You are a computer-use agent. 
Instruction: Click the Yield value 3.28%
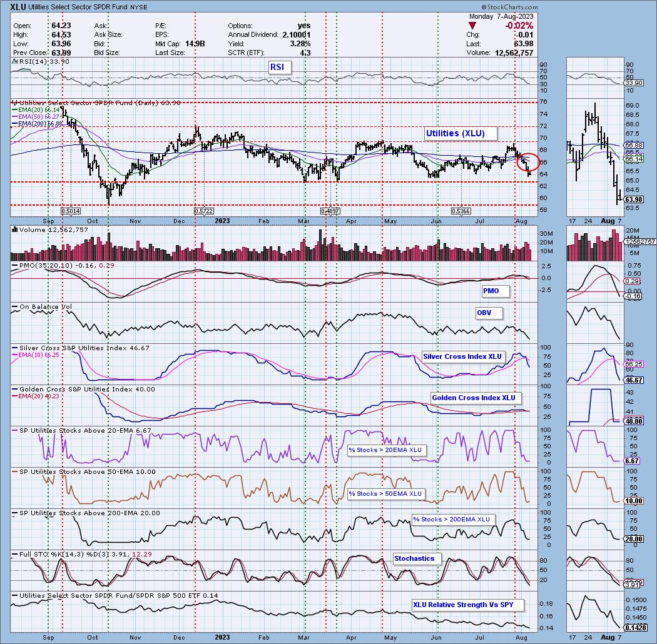[x=300, y=44]
